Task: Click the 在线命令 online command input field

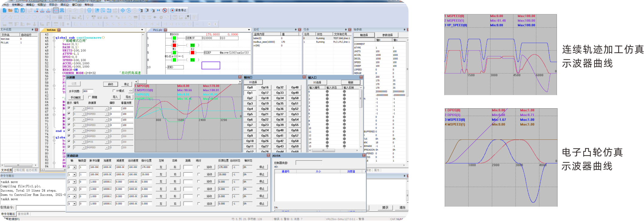Action: (41, 208)
